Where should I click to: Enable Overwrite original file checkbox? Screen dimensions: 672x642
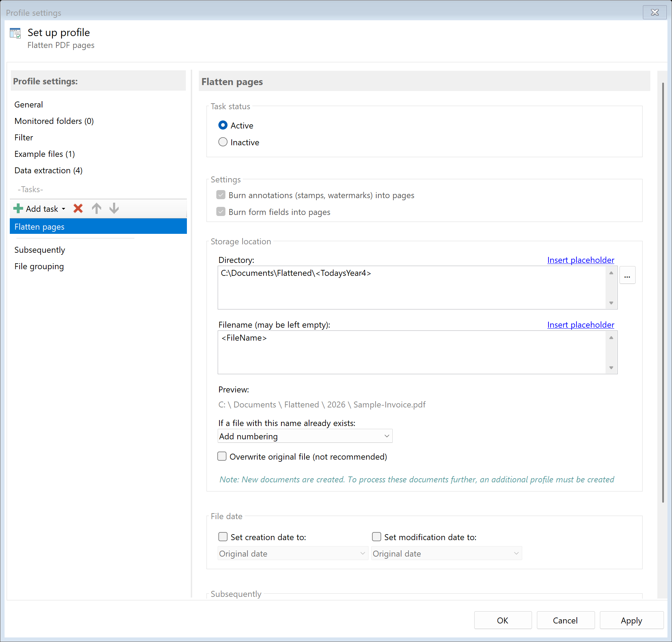click(x=222, y=456)
